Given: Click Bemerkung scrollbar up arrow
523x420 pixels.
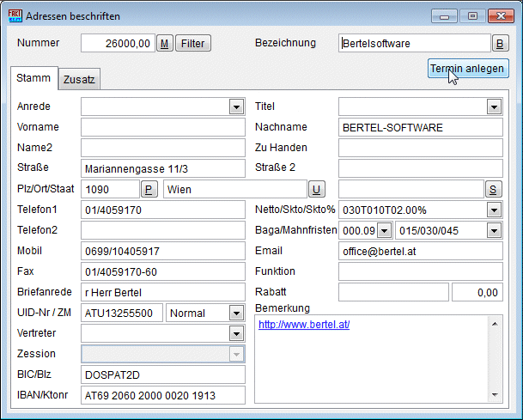Looking at the screenshot, I should point(495,324).
